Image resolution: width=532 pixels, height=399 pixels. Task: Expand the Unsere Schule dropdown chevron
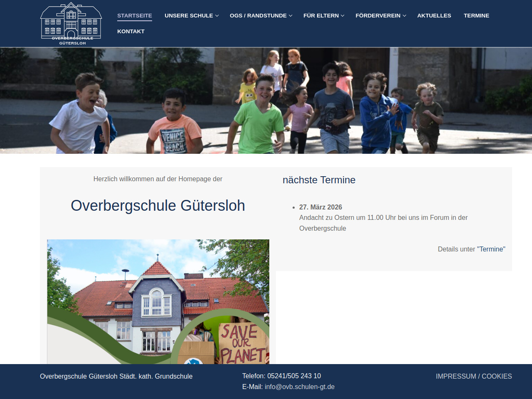tap(217, 16)
